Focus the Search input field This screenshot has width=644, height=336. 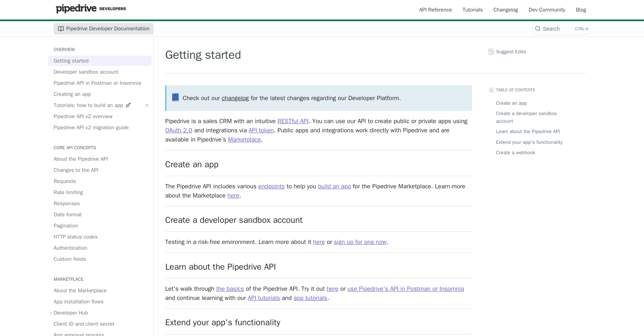tap(561, 29)
